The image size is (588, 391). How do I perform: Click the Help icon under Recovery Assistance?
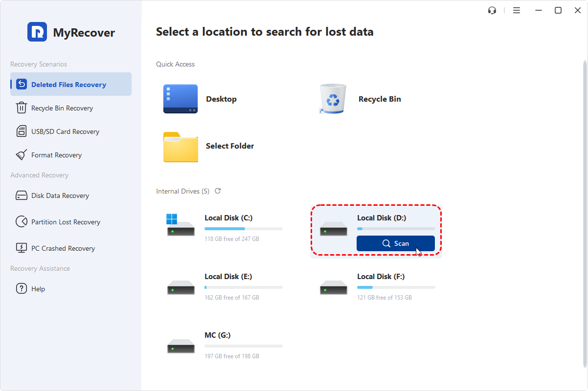point(22,288)
